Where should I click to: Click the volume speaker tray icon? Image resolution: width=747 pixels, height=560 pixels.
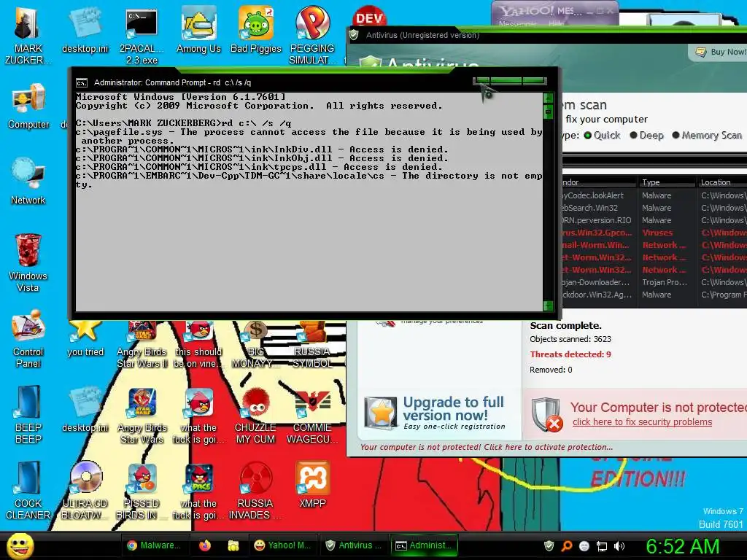click(x=619, y=546)
